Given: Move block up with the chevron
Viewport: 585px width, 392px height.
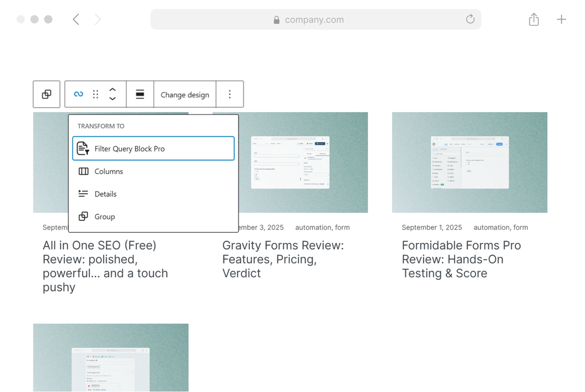Looking at the screenshot, I should (x=113, y=90).
